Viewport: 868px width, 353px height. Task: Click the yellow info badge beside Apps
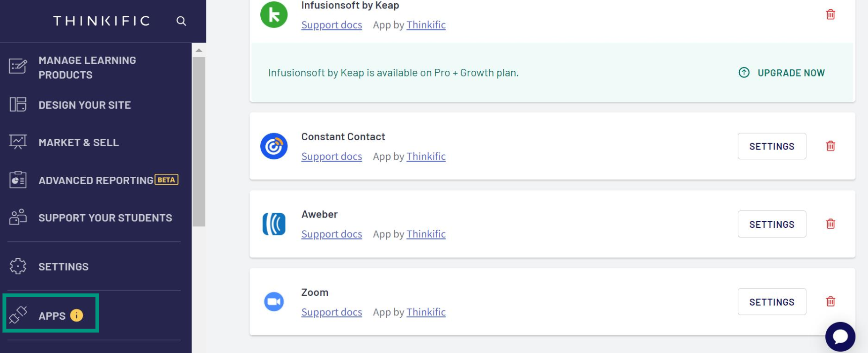click(x=76, y=315)
